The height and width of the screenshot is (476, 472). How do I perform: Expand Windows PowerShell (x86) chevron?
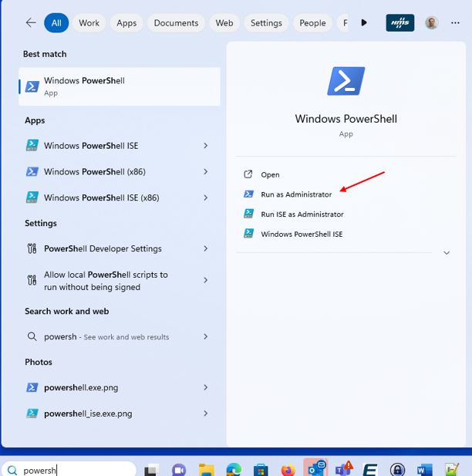point(205,172)
